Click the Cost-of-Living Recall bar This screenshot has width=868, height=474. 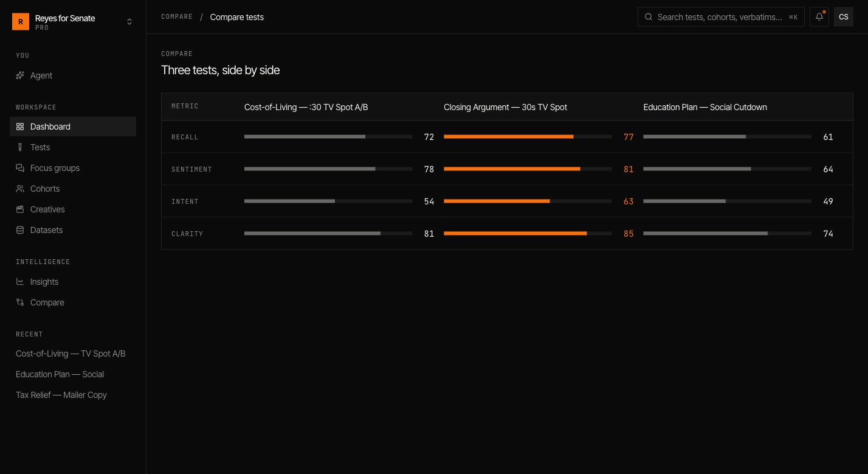tap(305, 137)
